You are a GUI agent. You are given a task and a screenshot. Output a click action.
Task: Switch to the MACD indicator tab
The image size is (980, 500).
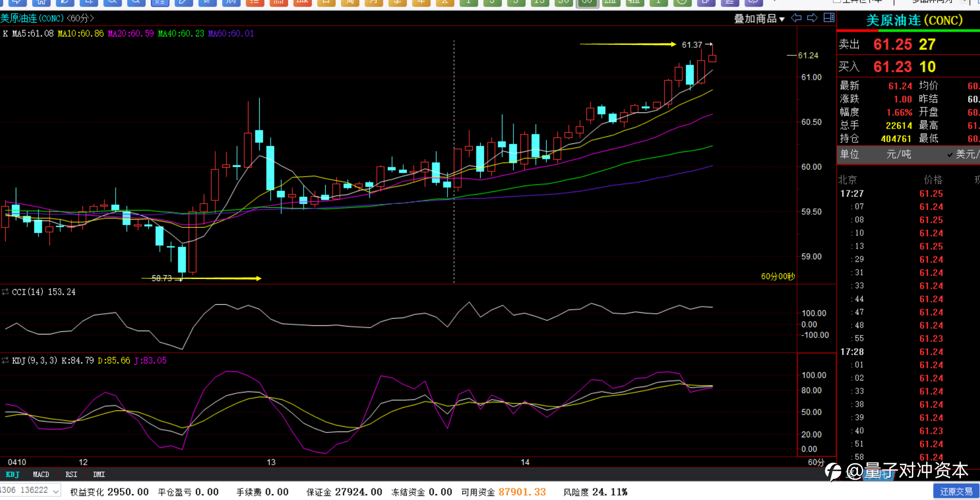pos(41,475)
